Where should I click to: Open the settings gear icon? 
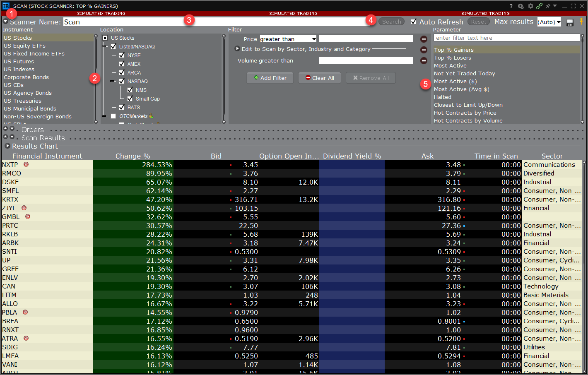[530, 6]
